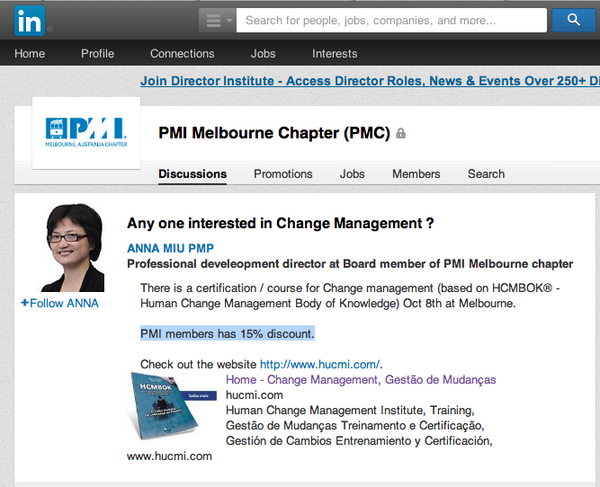Click the discussion title about Change Management
This screenshot has height=487, width=600.
click(280, 223)
